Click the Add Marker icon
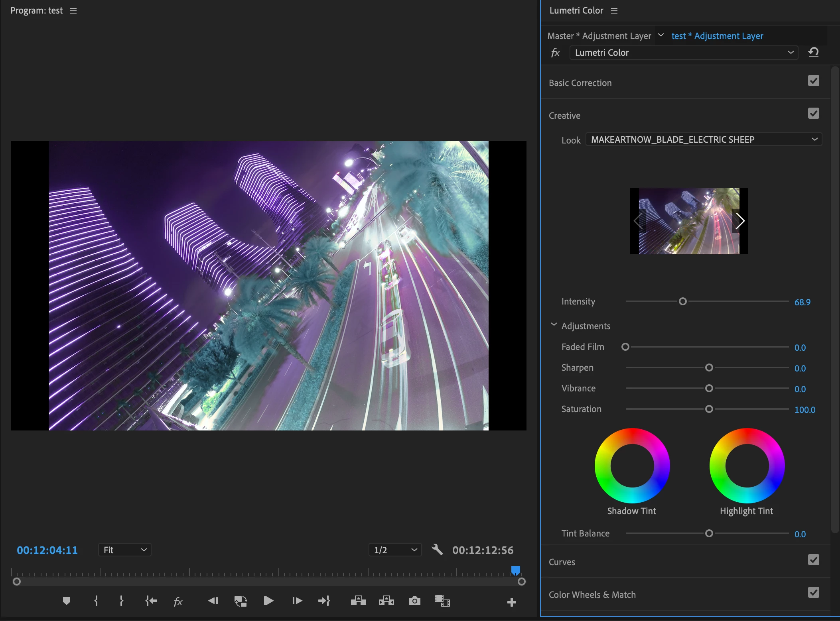Viewport: 840px width, 621px height. tap(67, 601)
